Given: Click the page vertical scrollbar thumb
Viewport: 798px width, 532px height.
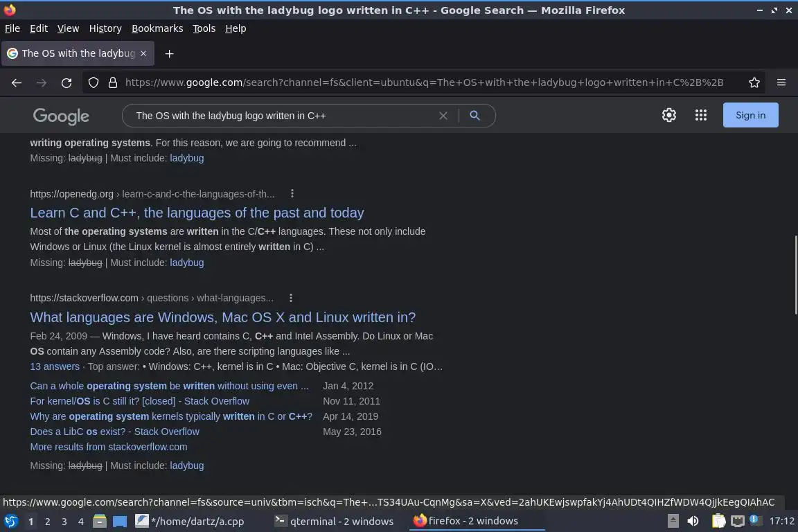Looking at the screenshot, I should (x=795, y=275).
